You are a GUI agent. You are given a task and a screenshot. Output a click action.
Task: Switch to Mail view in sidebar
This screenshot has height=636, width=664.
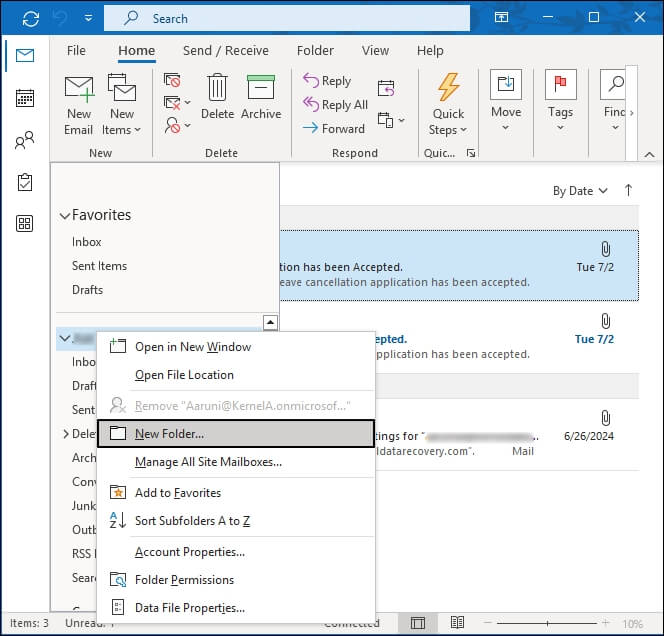point(25,55)
